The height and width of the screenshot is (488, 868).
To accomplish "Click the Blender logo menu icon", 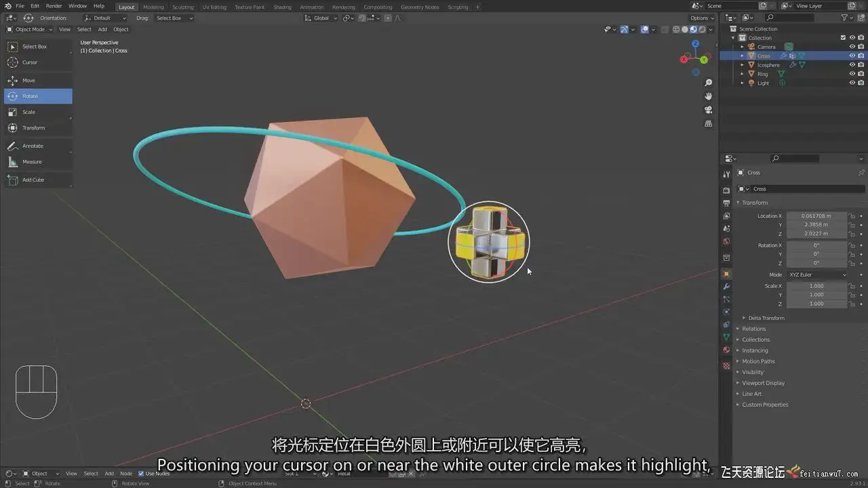I will [x=7, y=6].
